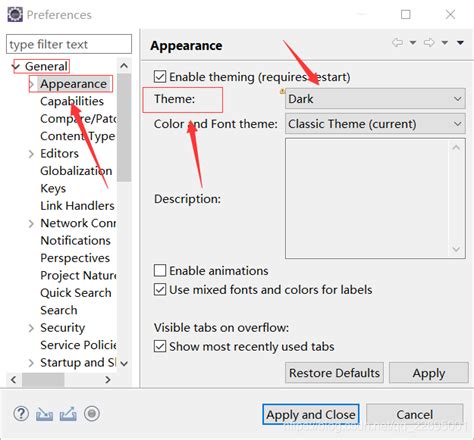Image resolution: width=474 pixels, height=440 pixels.
Task: Click the type filter text field
Action: [x=69, y=44]
